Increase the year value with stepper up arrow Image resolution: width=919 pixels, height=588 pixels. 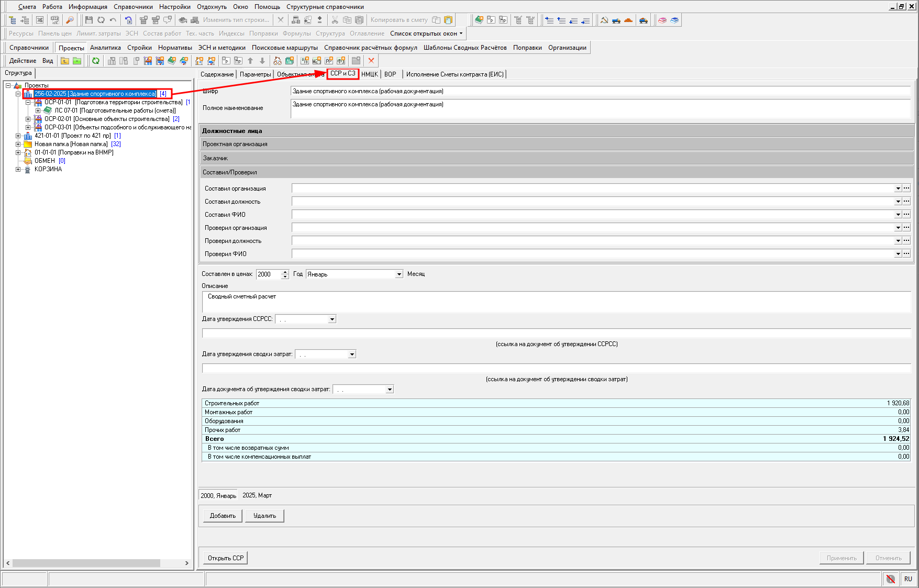(x=285, y=272)
